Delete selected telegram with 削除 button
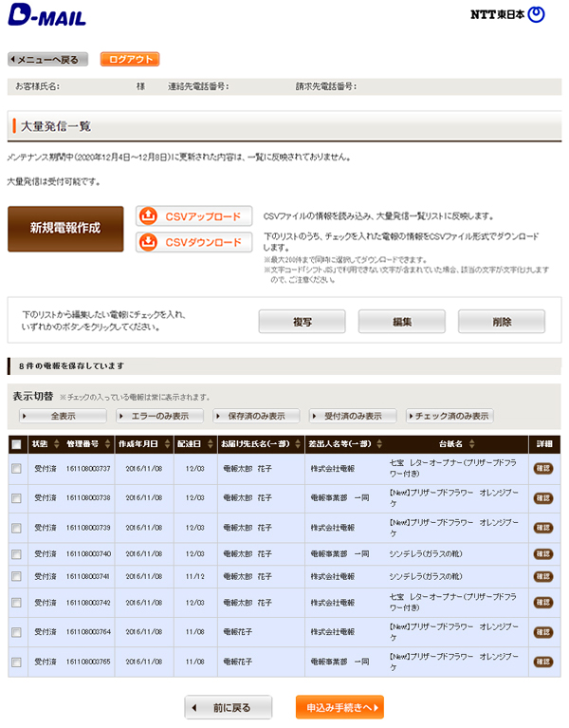 point(502,321)
